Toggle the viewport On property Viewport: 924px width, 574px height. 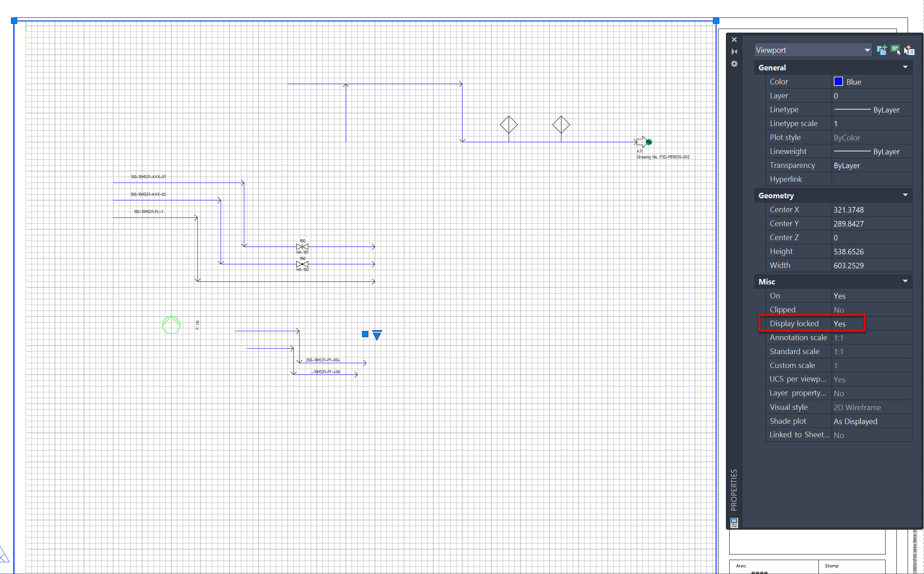click(x=840, y=296)
